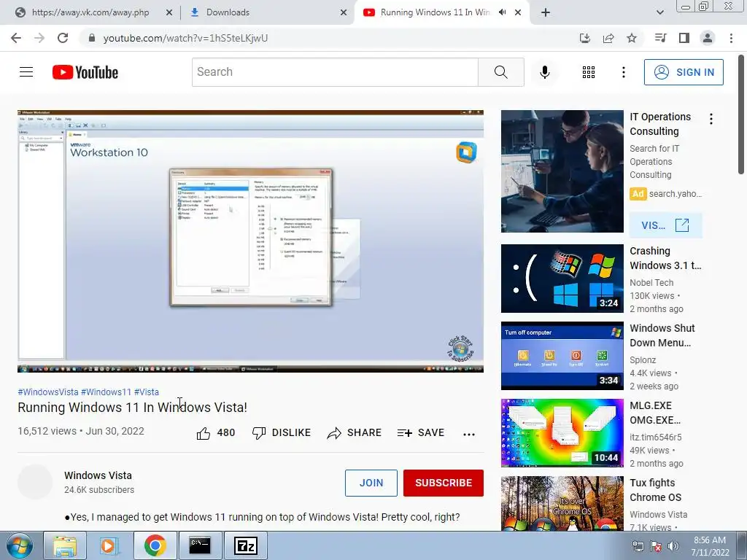Open the Command Prompt taskbar icon
747x560 pixels.
coord(200,545)
